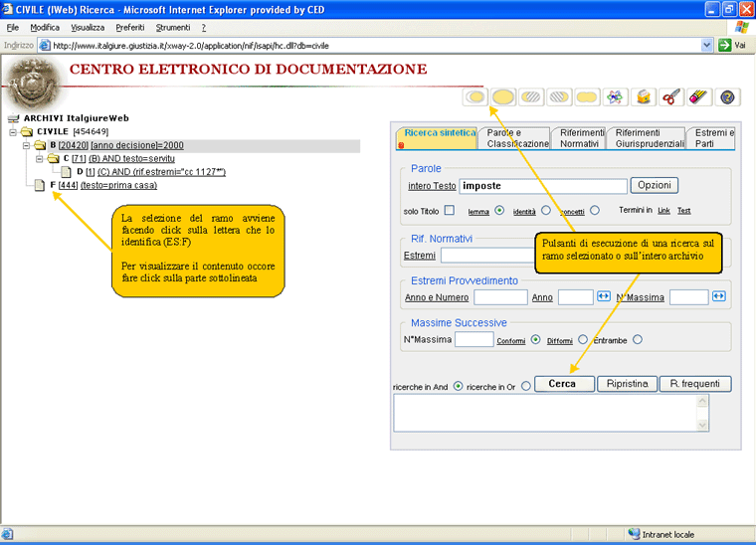Click the orange file box archive icon
The image size is (756, 545).
[x=643, y=96]
